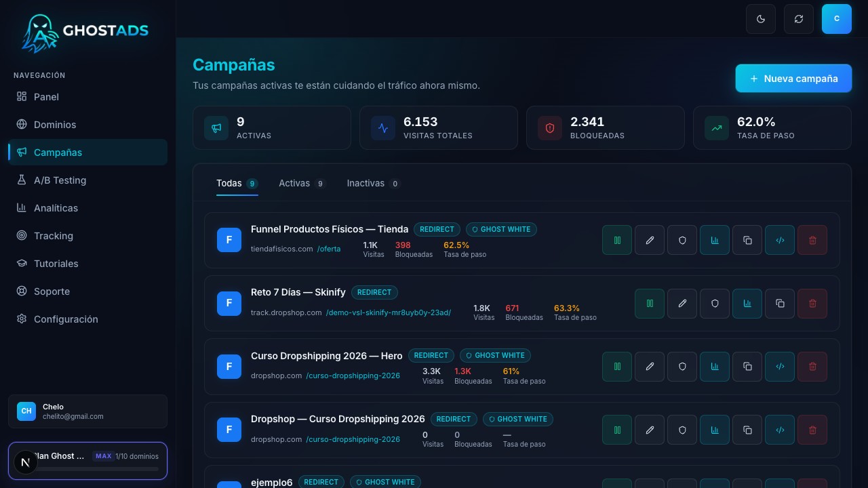Viewport: 868px width, 488px height.
Task: Navigate to A/B Testing
Action: (x=87, y=180)
